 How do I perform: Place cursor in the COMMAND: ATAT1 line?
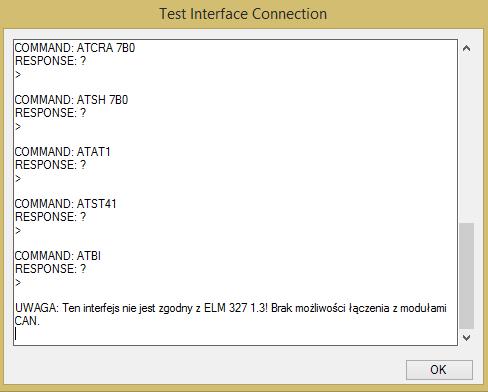coord(63,152)
